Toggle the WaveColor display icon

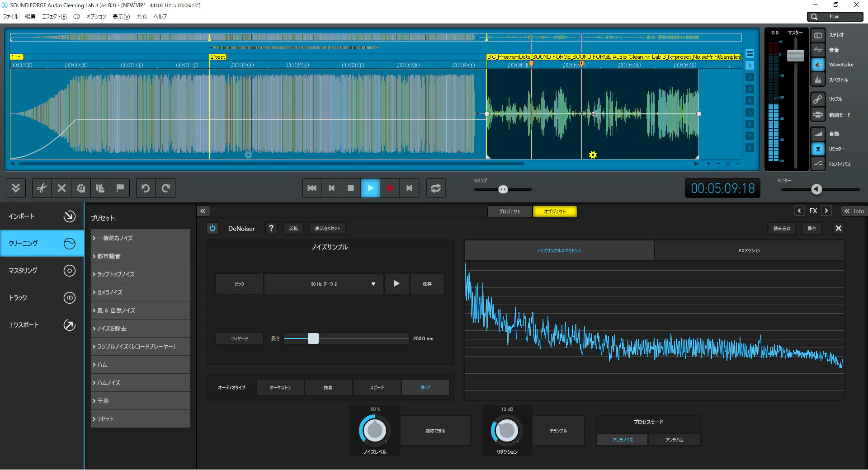[818, 65]
